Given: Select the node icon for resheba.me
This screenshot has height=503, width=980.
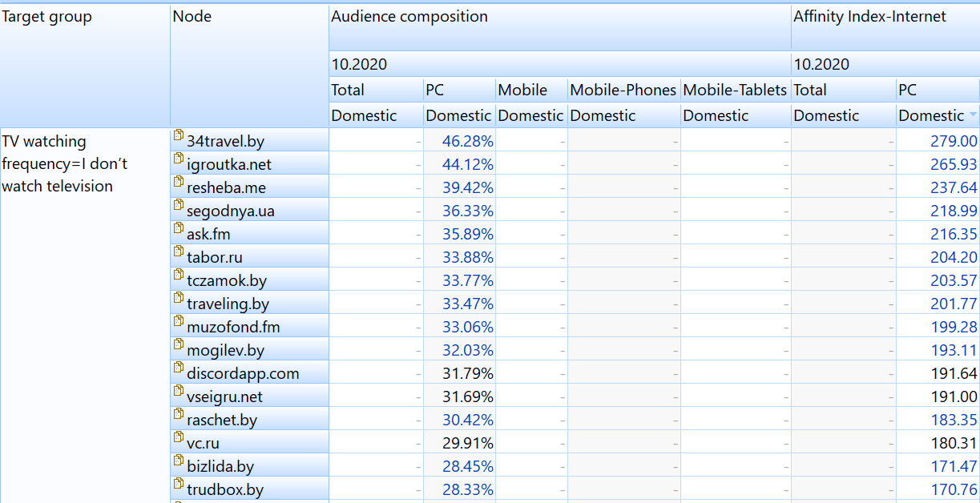Looking at the screenshot, I should coord(179,183).
